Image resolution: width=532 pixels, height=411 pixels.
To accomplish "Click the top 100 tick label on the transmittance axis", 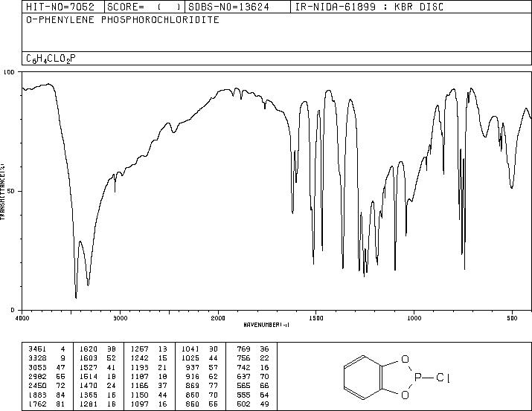I will (x=10, y=72).
